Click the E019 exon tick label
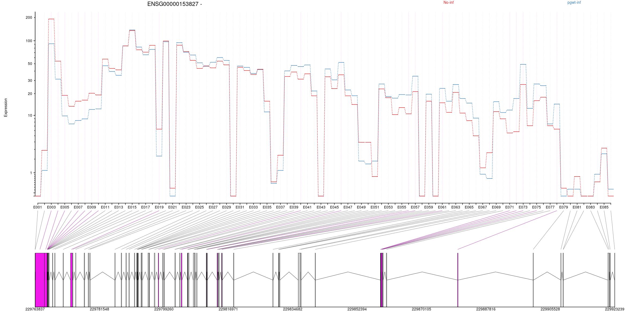Viewport: 644px width, 322px height. click(x=159, y=207)
